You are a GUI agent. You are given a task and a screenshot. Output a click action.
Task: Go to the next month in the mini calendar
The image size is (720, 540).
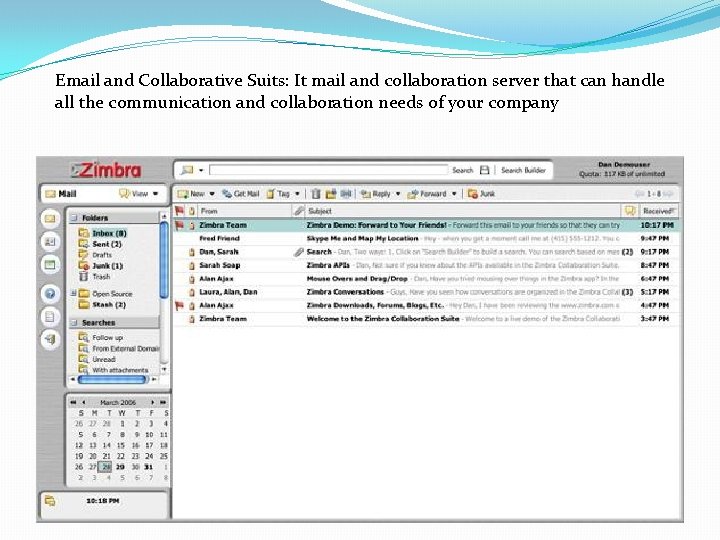pos(152,402)
